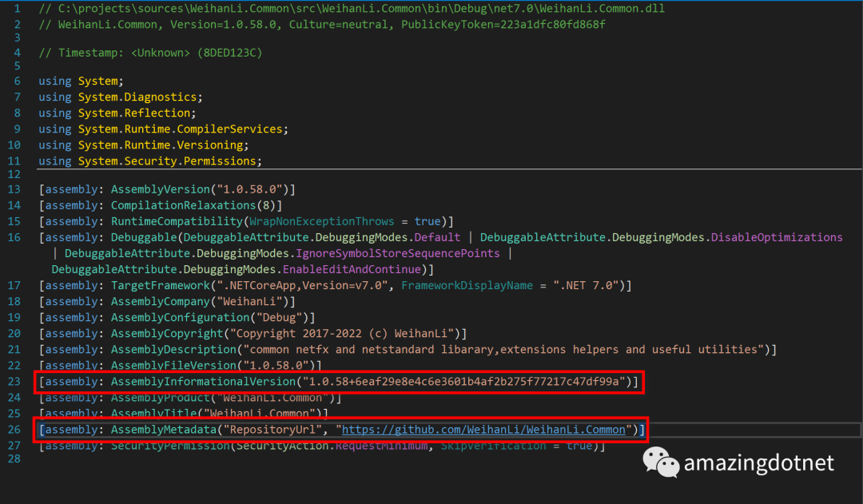
Task: Click the AssemblyCopyright attribute name
Action: click(x=167, y=333)
